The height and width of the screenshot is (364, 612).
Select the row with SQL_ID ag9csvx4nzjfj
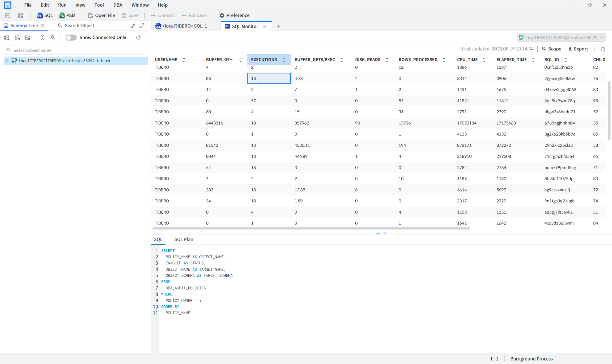click(379, 190)
